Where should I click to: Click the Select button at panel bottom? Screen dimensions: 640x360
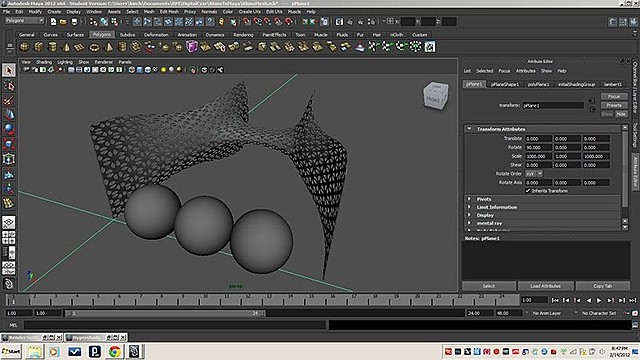pos(489,286)
